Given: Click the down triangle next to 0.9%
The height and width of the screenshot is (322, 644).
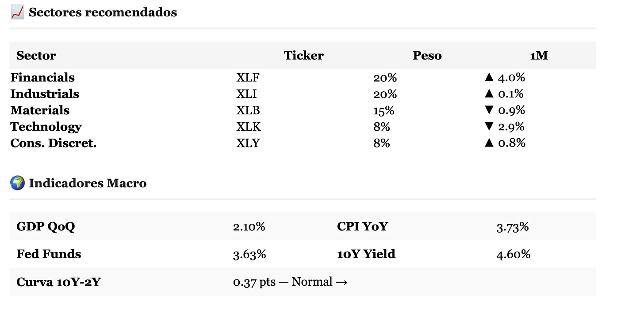Looking at the screenshot, I should [489, 110].
